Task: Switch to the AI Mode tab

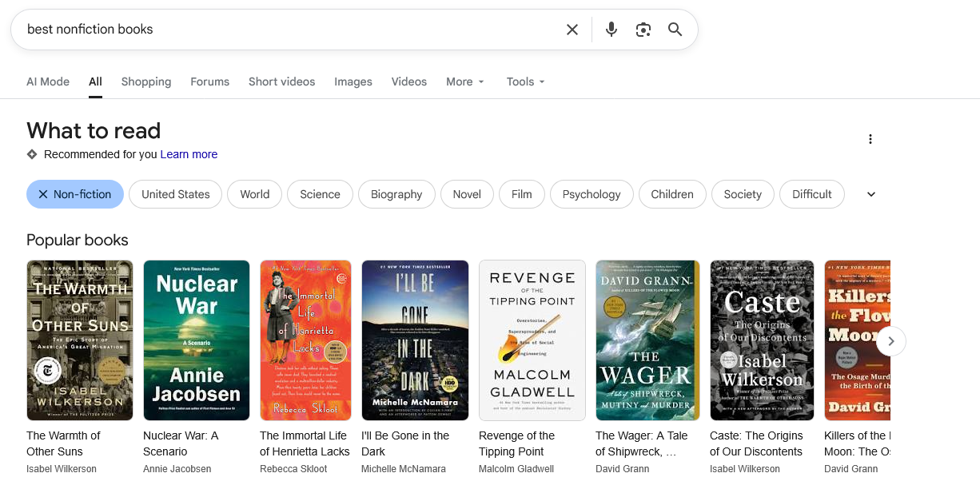Action: [48, 82]
